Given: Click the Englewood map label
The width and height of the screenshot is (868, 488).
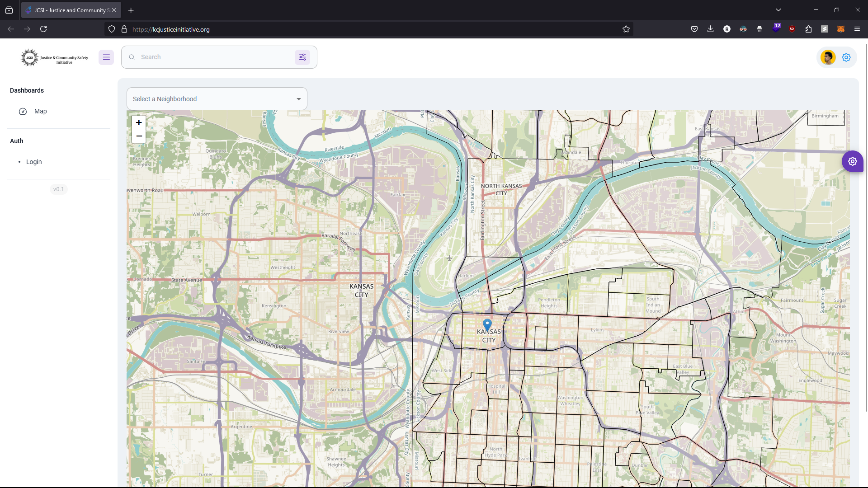Looking at the screenshot, I should click(x=810, y=380).
